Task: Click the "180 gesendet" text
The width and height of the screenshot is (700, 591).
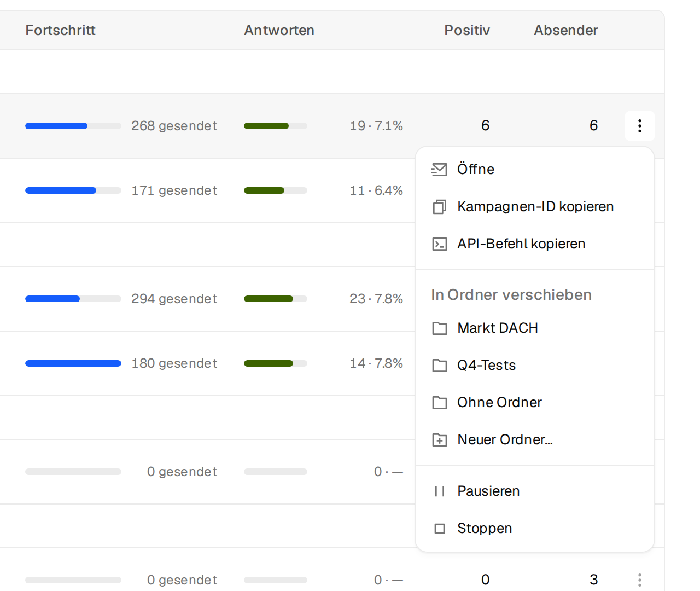Action: pos(174,363)
